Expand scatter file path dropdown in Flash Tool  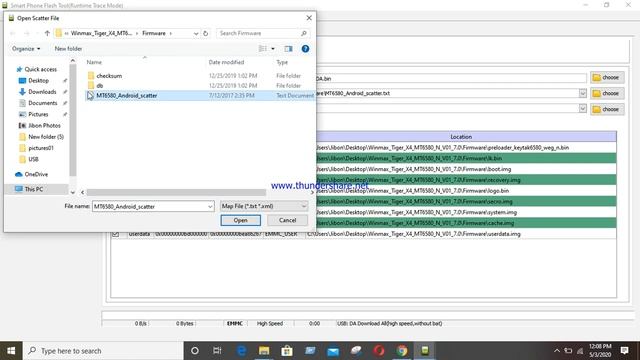(582, 93)
